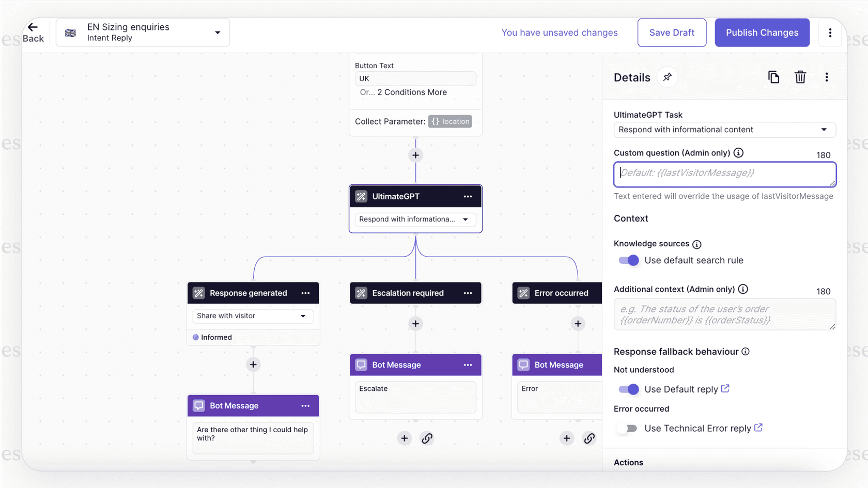Pin the Details panel
The image size is (868, 488).
click(x=668, y=76)
